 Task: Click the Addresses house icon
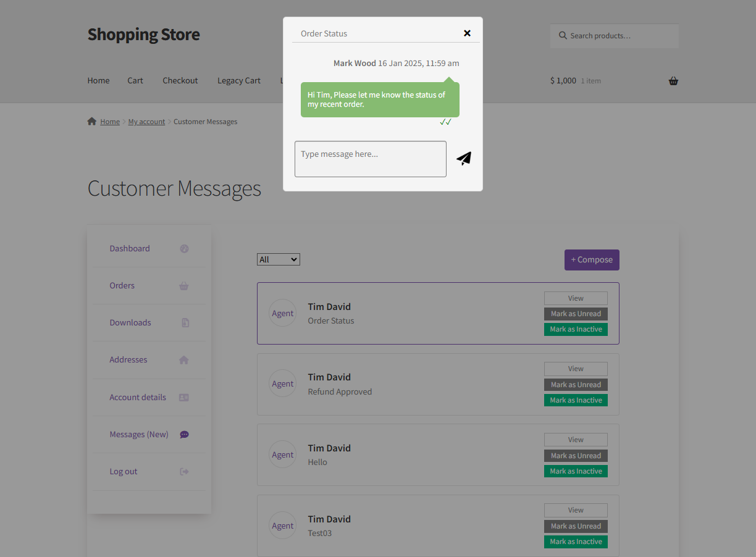[x=184, y=360]
